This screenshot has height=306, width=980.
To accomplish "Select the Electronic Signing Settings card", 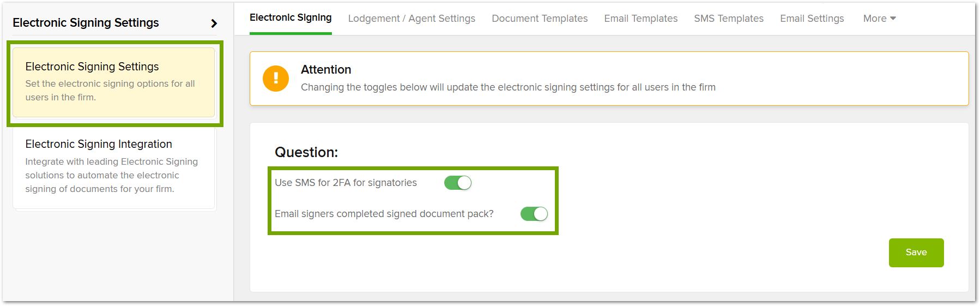I will (x=114, y=82).
